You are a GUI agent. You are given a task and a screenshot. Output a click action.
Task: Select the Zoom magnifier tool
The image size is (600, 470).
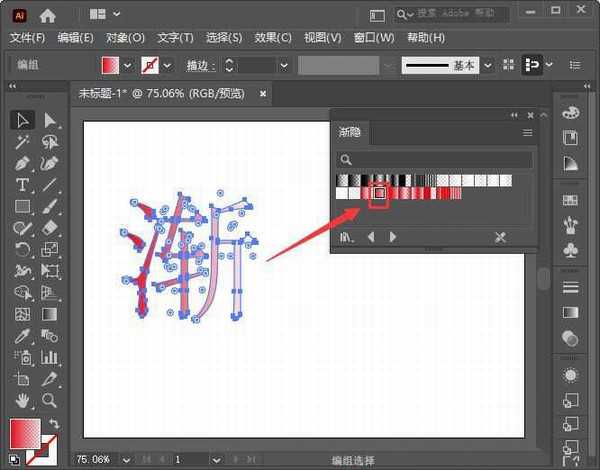(49, 400)
